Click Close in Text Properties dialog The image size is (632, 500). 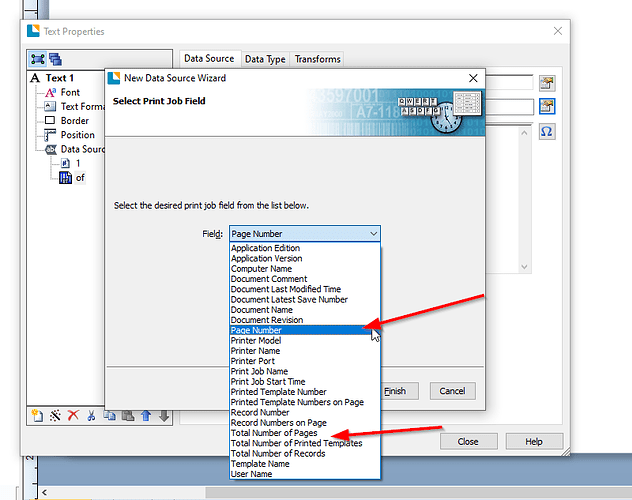468,442
